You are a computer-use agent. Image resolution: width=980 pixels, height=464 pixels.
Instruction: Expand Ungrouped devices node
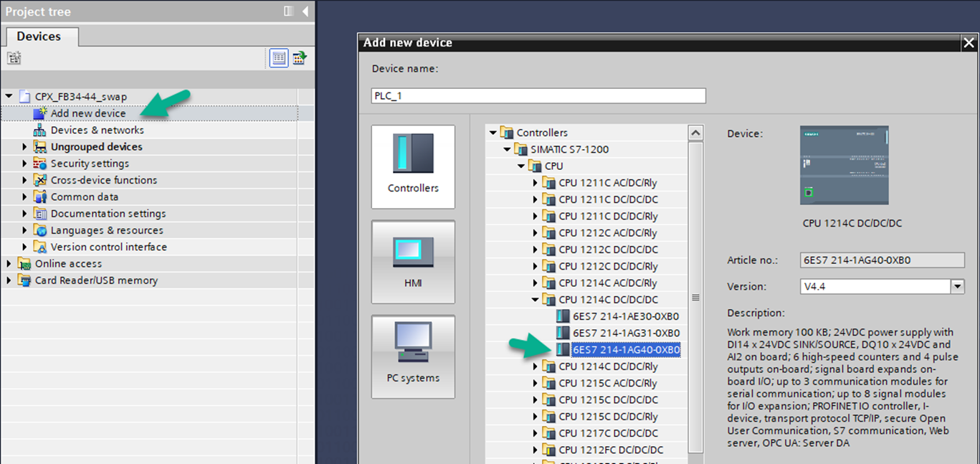[24, 147]
